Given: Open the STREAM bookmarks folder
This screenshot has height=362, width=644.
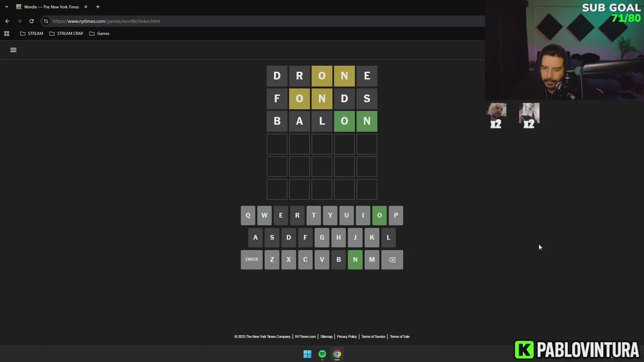Looking at the screenshot, I should 31,33.
